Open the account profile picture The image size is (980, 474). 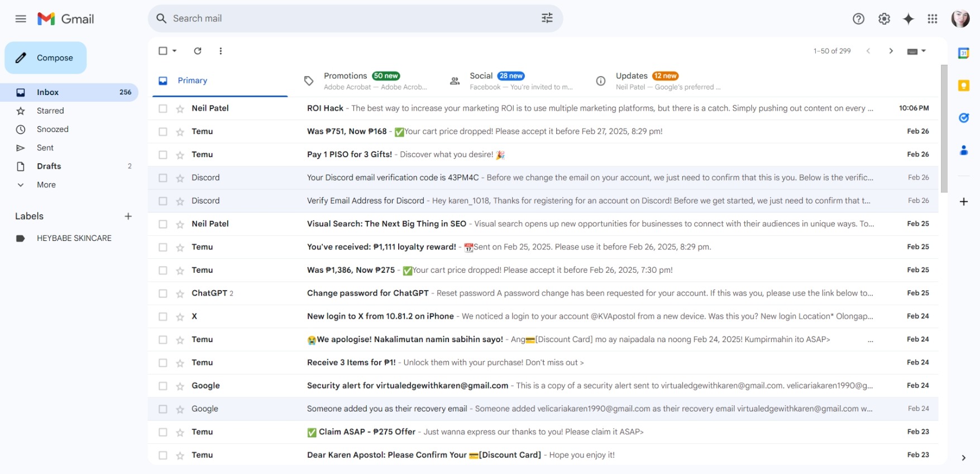click(x=960, y=18)
